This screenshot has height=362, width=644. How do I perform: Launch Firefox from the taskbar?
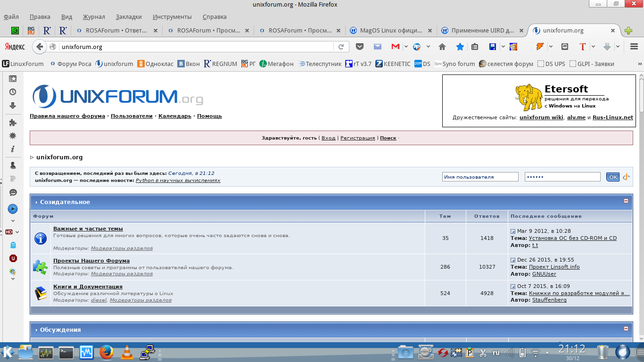[x=107, y=352]
